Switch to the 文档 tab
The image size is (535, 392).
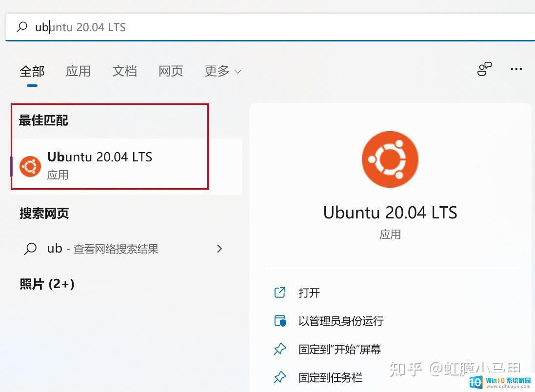124,71
